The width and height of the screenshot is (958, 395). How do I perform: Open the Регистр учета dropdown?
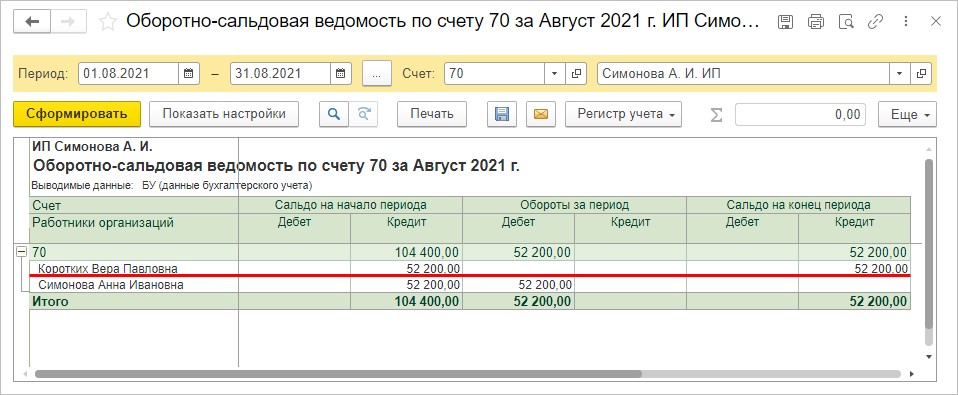(623, 114)
